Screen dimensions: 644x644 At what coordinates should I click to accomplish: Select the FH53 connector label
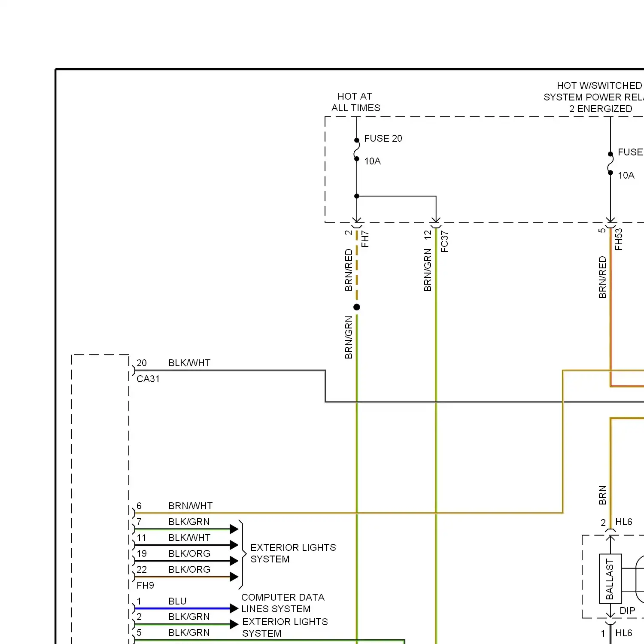coord(618,239)
